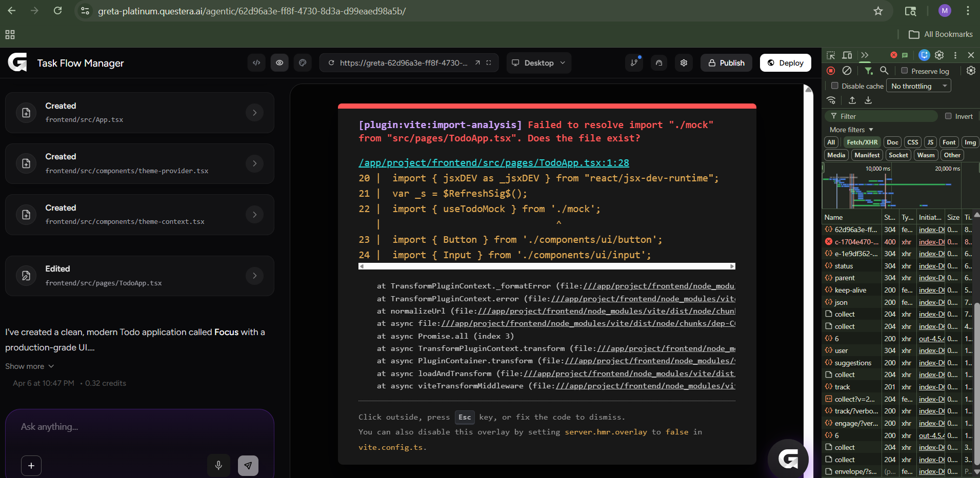
Task: Open the DevTools three-dot customize menu
Action: click(955, 55)
